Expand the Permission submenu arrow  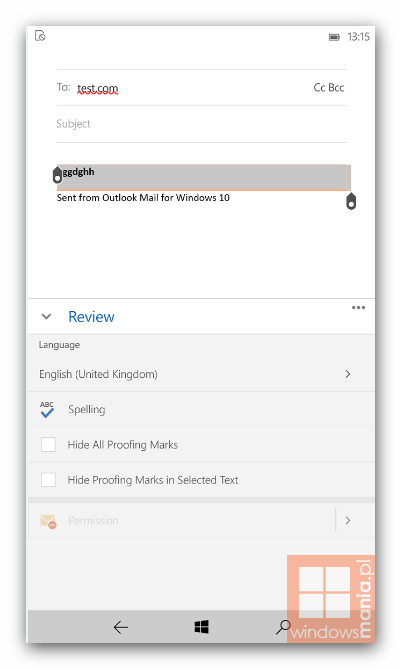[348, 521]
